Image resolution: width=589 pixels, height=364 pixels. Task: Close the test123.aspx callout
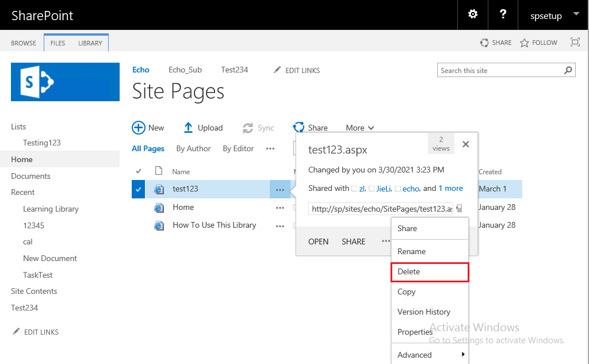[466, 144]
